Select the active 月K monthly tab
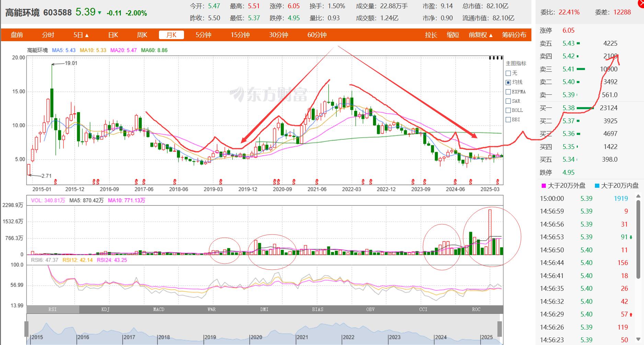644x345 pixels. [171, 35]
